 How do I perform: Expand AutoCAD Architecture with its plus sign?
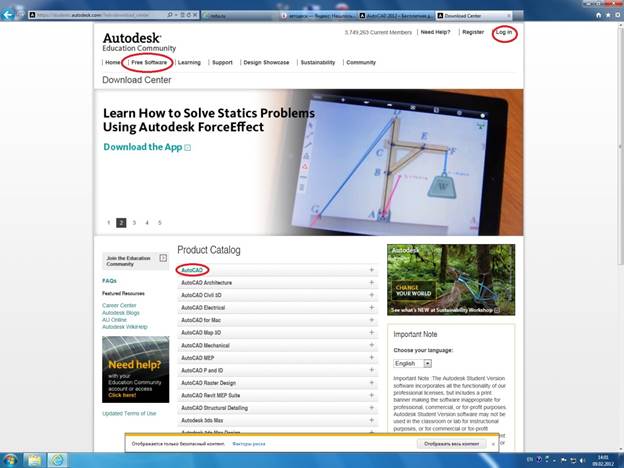(x=371, y=283)
